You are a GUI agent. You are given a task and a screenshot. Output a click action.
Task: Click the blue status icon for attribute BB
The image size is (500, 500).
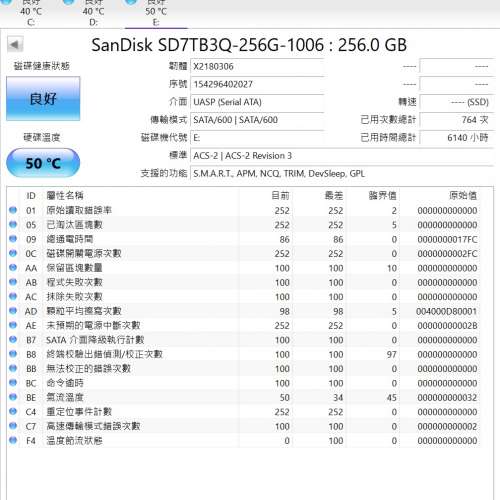click(x=13, y=368)
